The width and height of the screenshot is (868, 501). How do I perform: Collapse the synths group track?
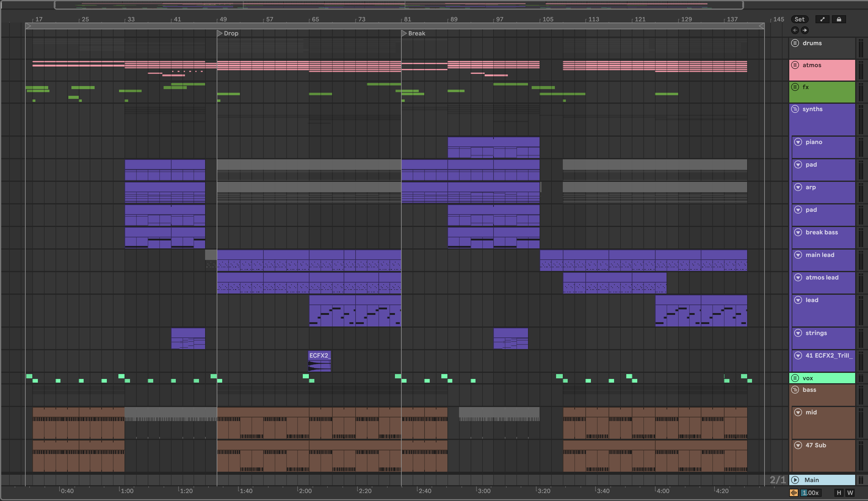795,109
